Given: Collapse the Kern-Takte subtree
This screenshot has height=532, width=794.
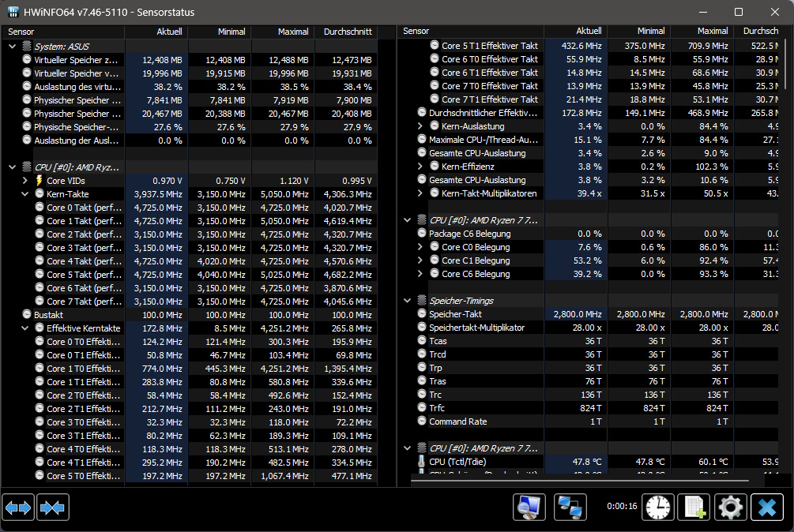Looking at the screenshot, I should (x=24, y=193).
